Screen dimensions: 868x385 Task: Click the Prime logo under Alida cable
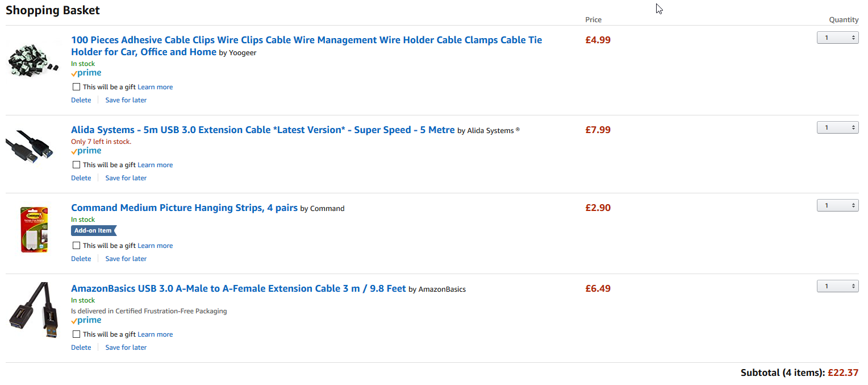(x=86, y=151)
